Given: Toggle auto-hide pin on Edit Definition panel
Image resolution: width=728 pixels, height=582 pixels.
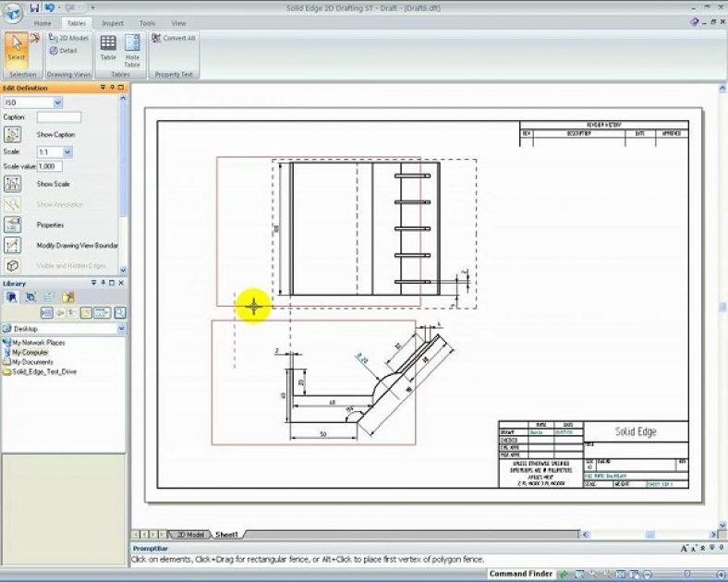Looking at the screenshot, I should [x=112, y=88].
